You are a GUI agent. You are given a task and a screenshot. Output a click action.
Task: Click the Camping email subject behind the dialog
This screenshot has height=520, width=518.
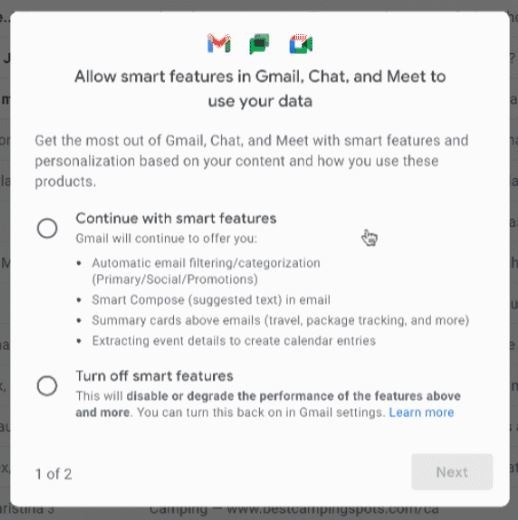click(294, 510)
